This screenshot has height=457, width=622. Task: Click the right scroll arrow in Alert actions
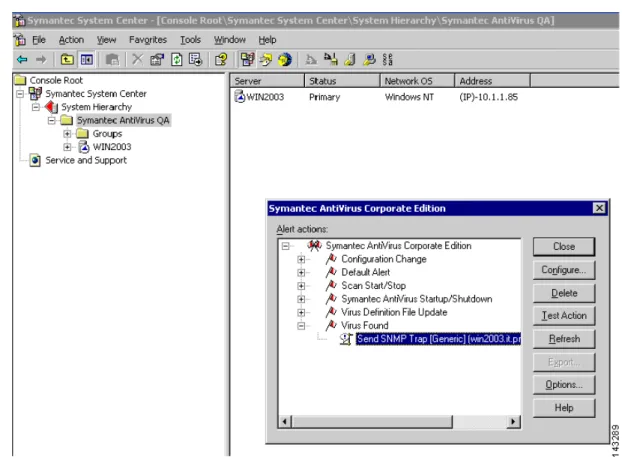click(x=514, y=422)
